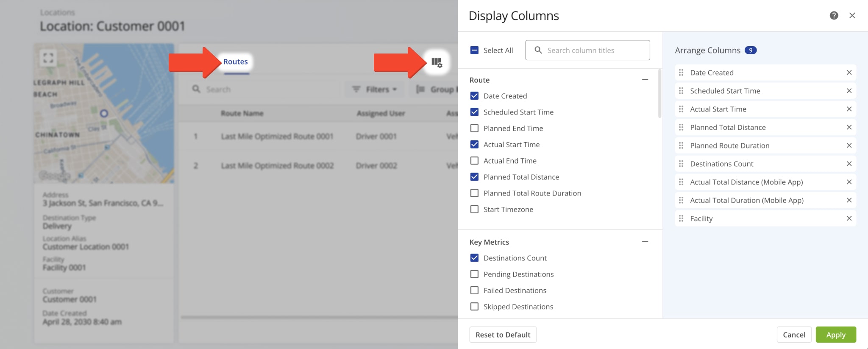Check Planned Total Route Duration checkbox
868x349 pixels.
point(475,193)
